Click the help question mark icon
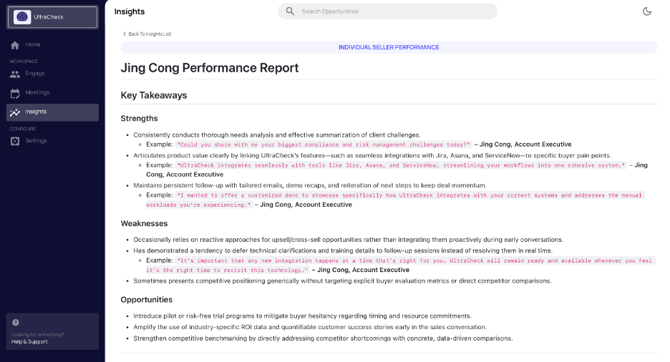Image resolution: width=670 pixels, height=362 pixels. pos(15,323)
